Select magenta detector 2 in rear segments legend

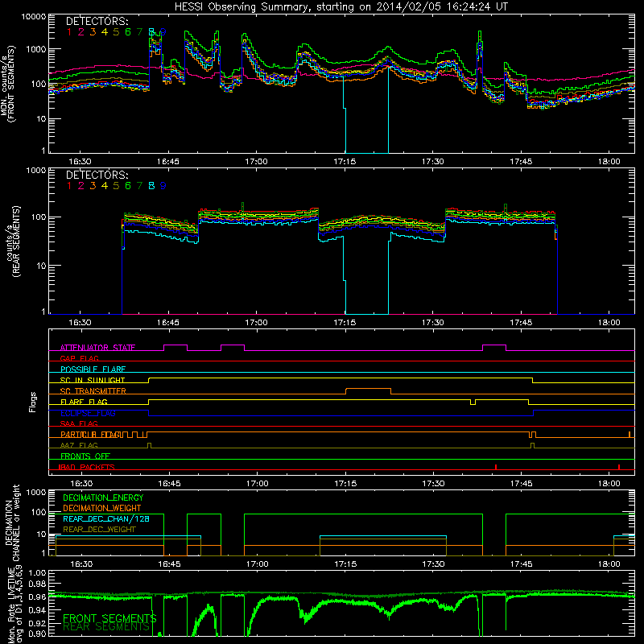coord(81,186)
